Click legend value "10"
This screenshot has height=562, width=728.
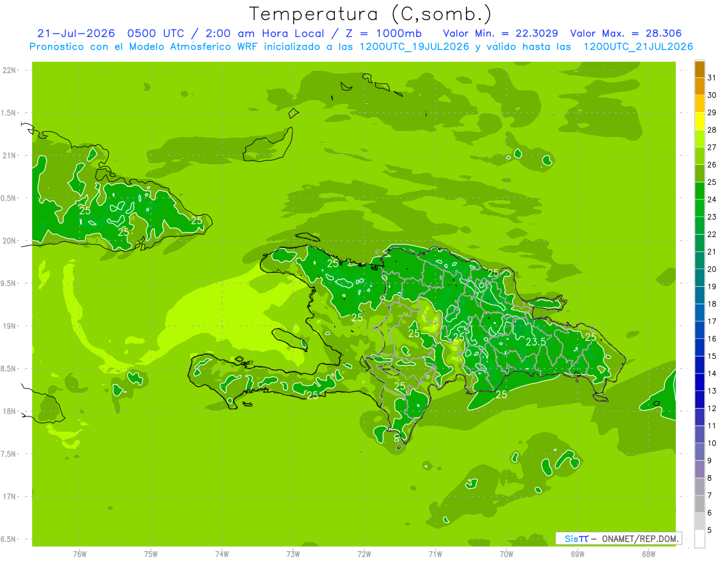(712, 443)
